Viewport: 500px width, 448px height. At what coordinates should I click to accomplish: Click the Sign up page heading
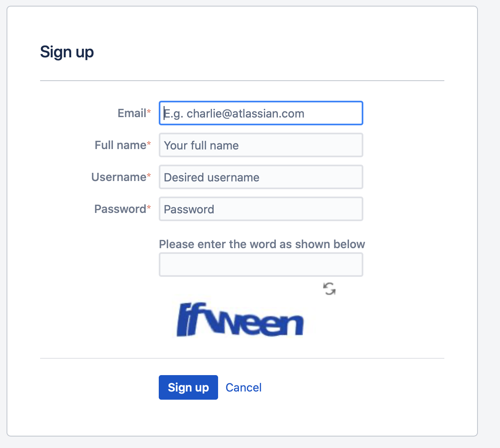[67, 52]
